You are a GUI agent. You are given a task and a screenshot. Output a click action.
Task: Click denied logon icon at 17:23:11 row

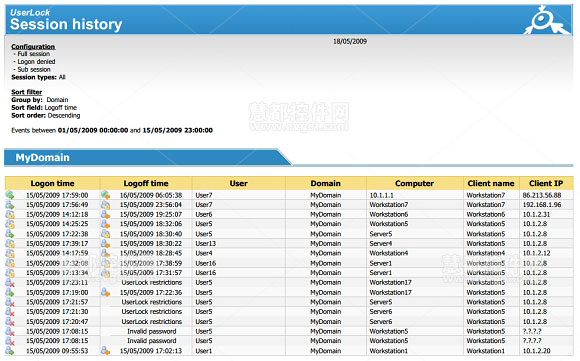click(10, 283)
